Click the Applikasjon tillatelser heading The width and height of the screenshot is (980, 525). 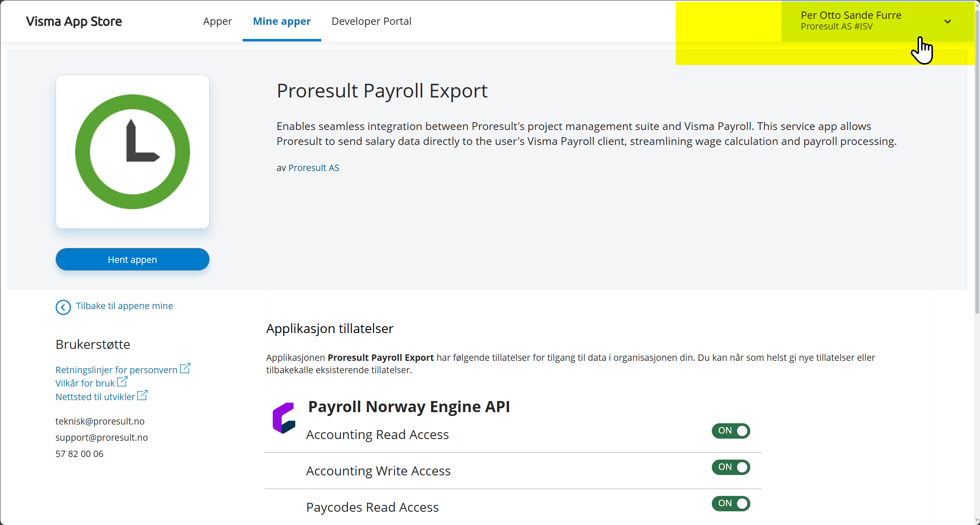[x=330, y=328]
